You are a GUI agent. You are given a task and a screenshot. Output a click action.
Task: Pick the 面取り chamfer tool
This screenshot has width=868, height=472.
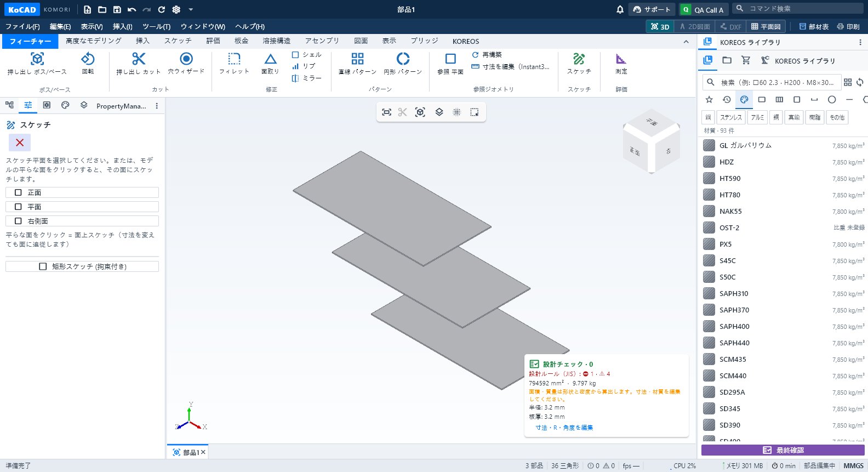pyautogui.click(x=270, y=64)
